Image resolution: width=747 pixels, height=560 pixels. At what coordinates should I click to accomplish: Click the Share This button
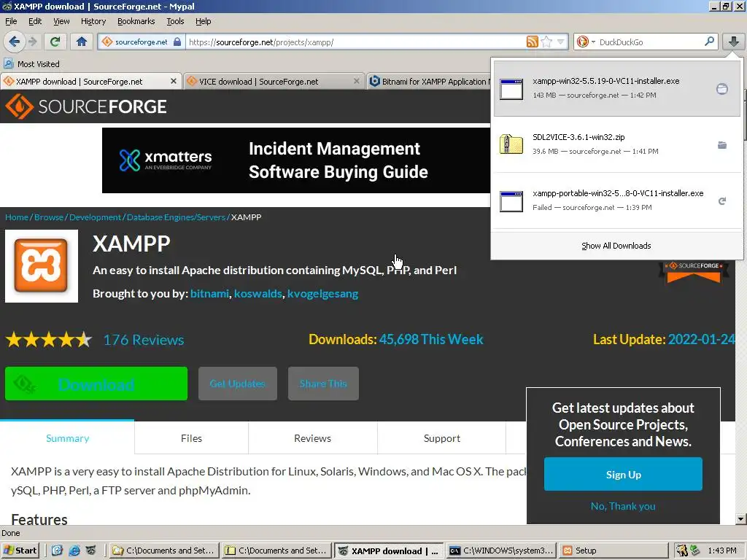323,384
